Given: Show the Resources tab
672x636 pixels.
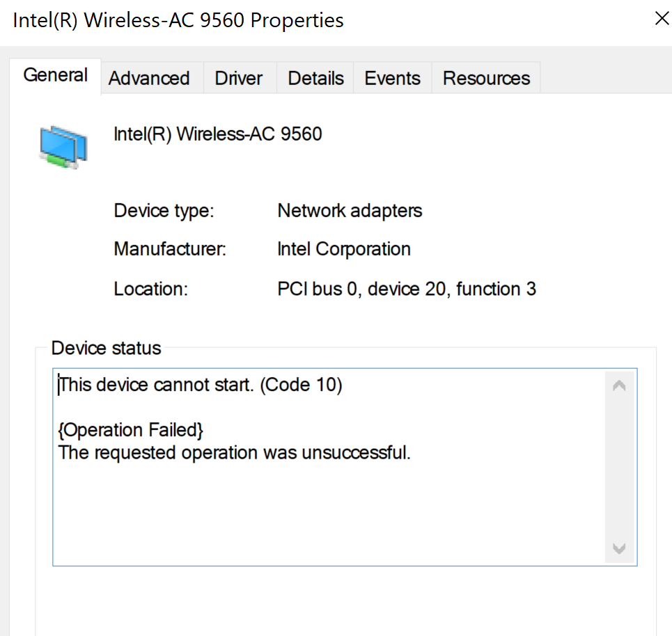Looking at the screenshot, I should (487, 79).
